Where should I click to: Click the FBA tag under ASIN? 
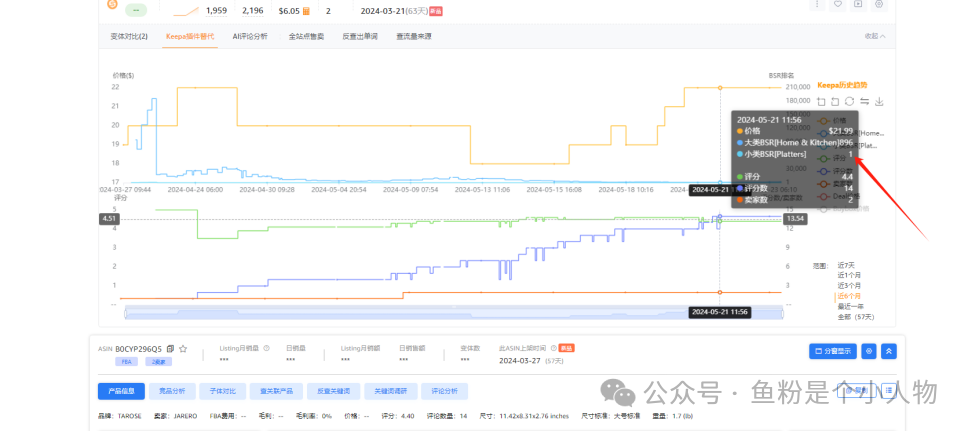(127, 362)
